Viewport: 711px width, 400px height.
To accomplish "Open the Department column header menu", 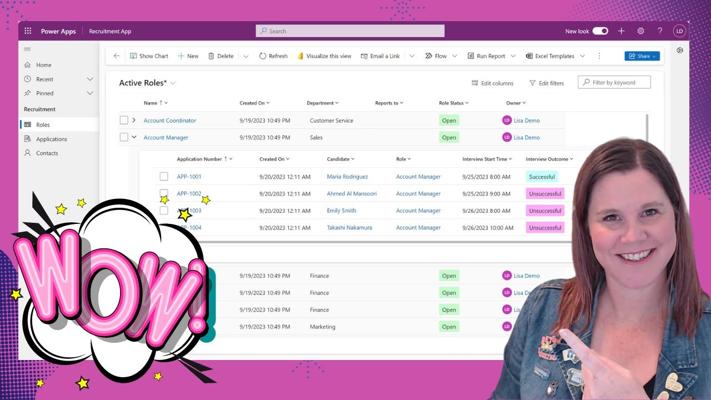I will (x=322, y=103).
